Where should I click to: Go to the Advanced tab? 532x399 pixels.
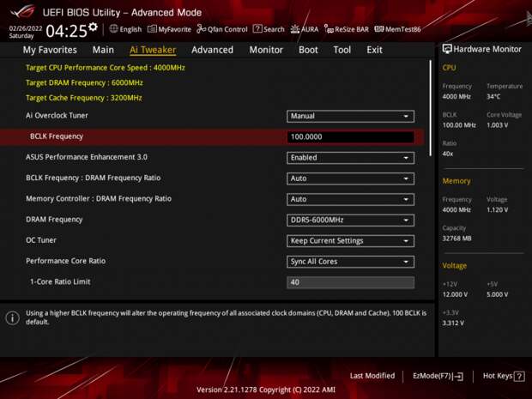tap(213, 50)
